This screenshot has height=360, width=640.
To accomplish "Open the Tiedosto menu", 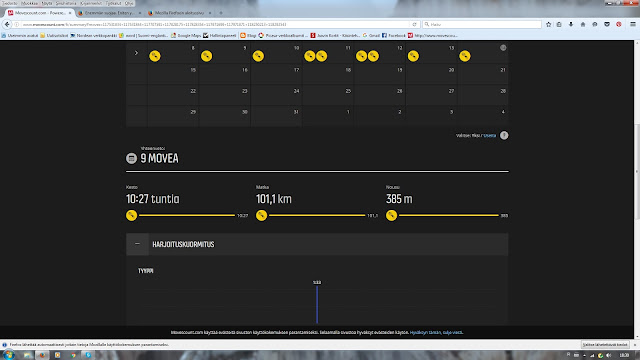I will tap(10, 3).
